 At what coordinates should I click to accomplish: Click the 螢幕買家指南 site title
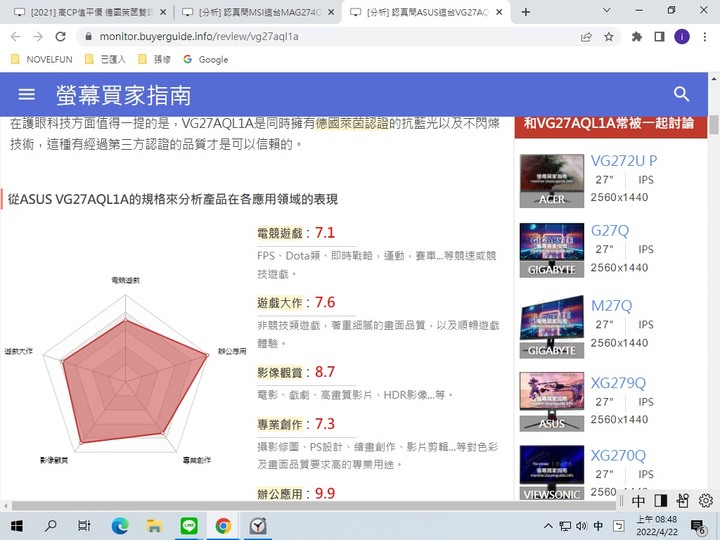[x=123, y=95]
